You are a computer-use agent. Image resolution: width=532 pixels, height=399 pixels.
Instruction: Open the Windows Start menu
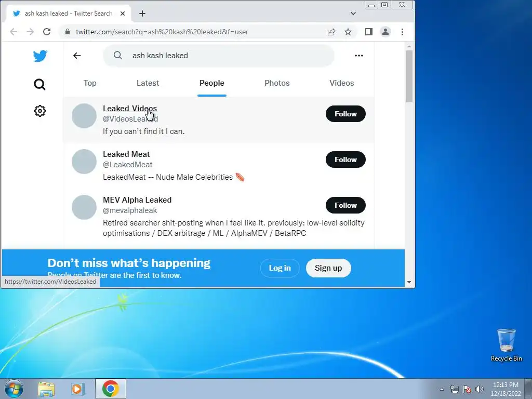tap(14, 389)
